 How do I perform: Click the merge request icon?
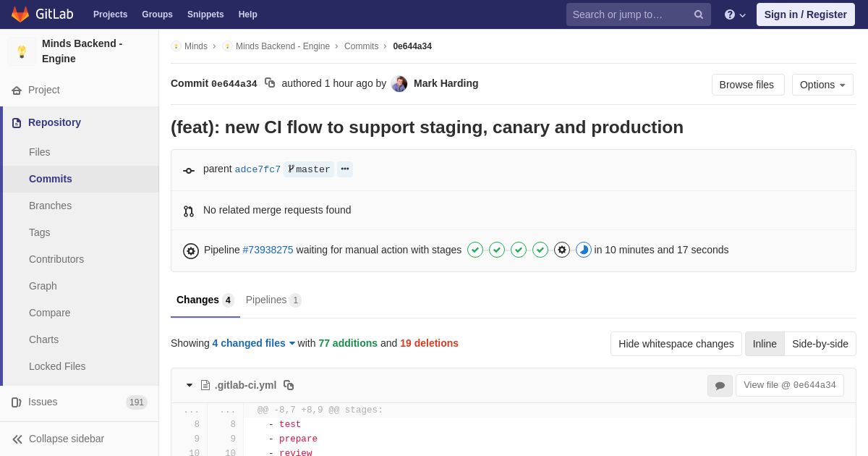189,211
